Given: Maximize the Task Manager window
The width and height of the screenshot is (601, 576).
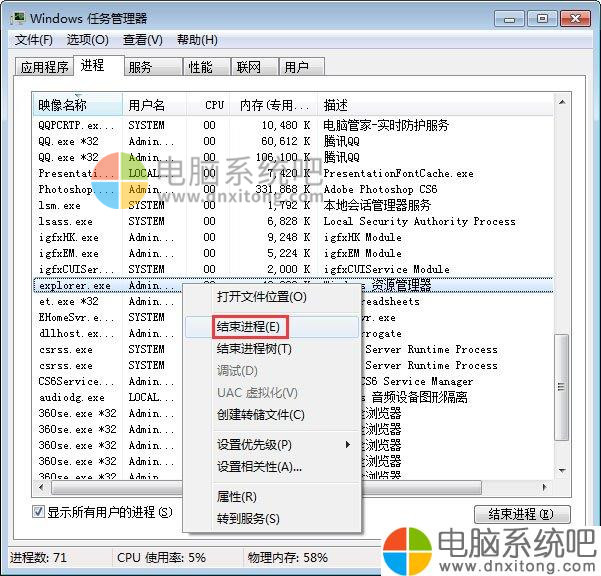Looking at the screenshot, I should click(542, 18).
